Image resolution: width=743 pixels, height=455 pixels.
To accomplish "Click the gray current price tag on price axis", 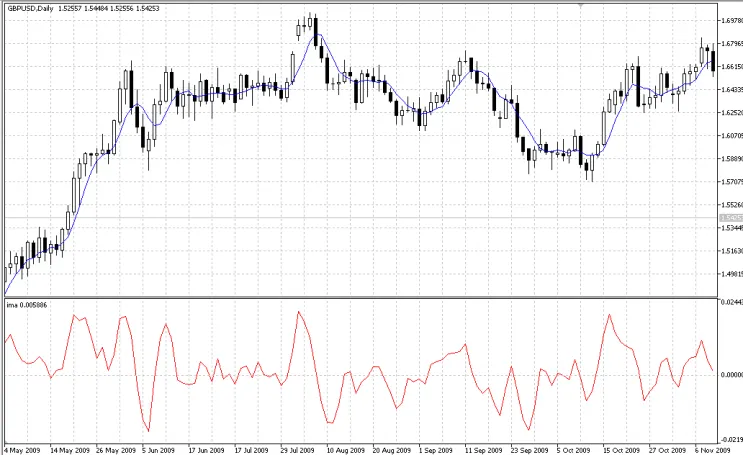I will (729, 217).
